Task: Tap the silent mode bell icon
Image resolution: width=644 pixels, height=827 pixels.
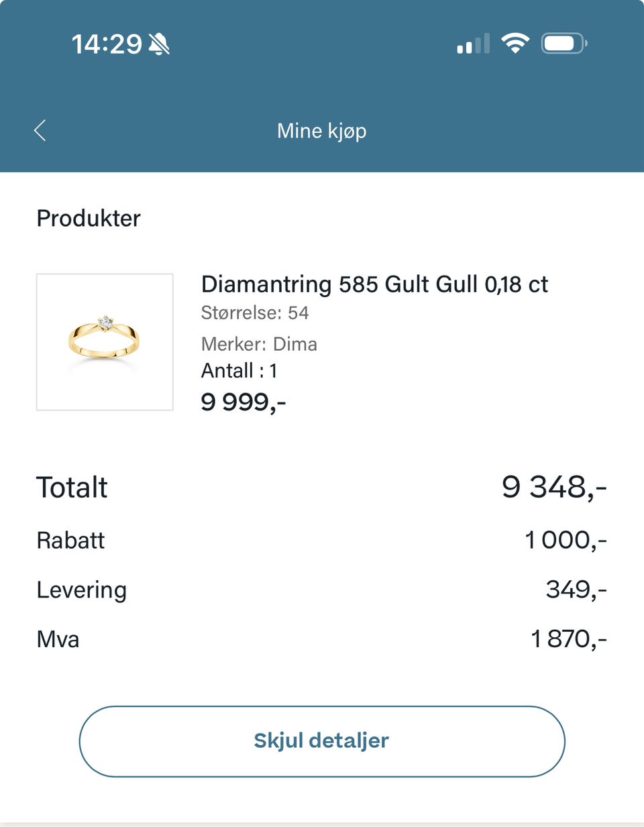Action: pos(159,44)
